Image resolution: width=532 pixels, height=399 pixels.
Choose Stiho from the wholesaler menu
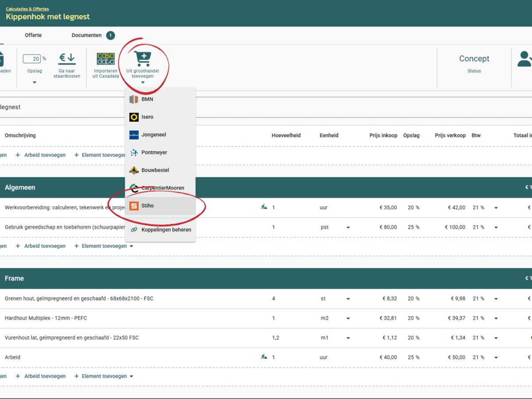[160, 206]
